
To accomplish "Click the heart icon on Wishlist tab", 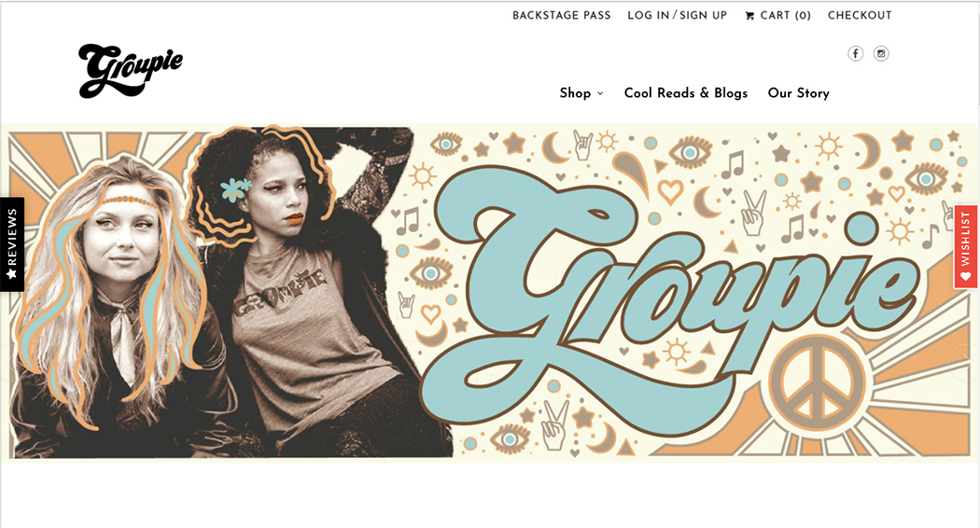I will point(966,275).
